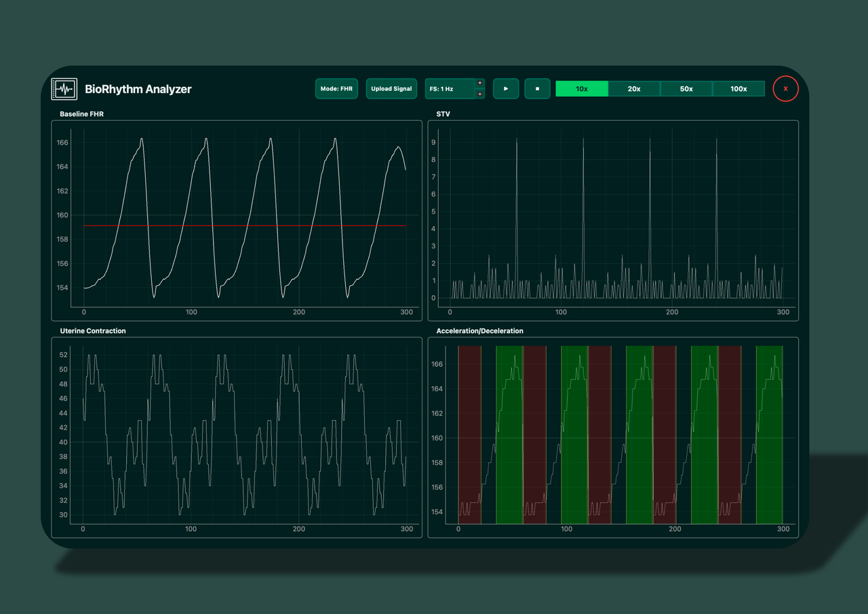868x614 pixels.
Task: Toggle Mode: FHR to change signal mode
Action: coord(336,88)
